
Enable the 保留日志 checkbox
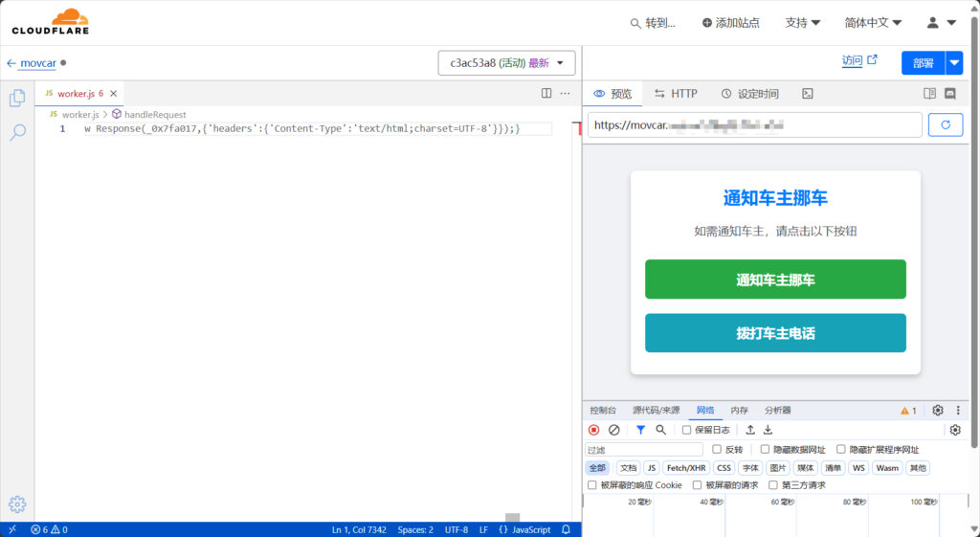(686, 430)
